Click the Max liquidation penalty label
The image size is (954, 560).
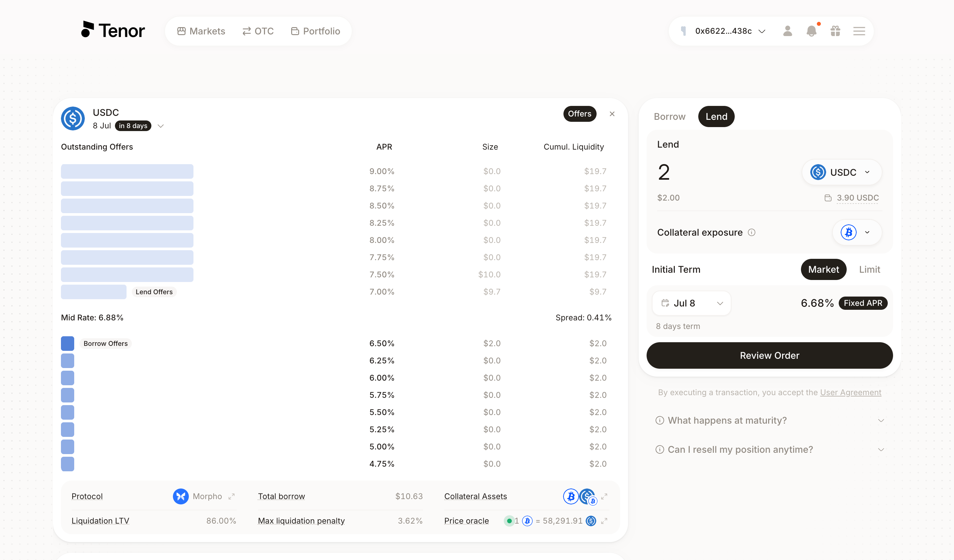[301, 521]
